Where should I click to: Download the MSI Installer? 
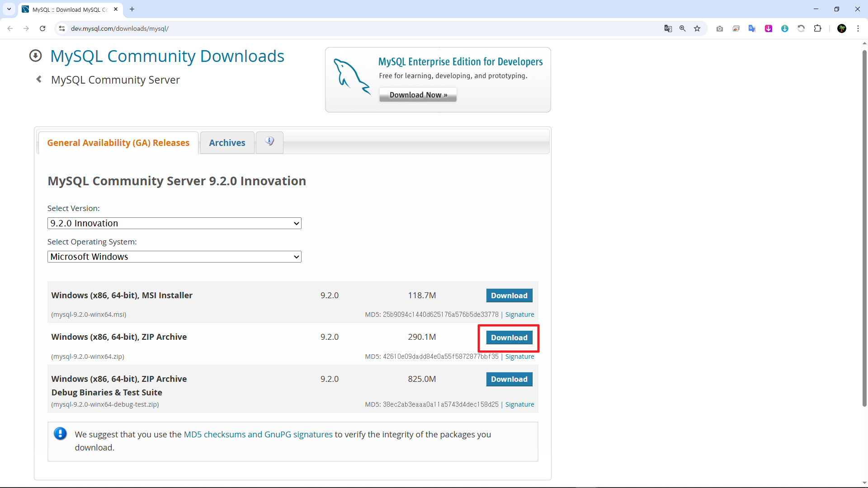[509, 296]
